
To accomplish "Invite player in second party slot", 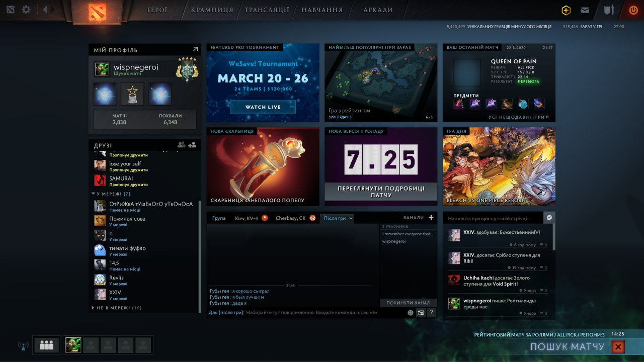I will (91, 345).
